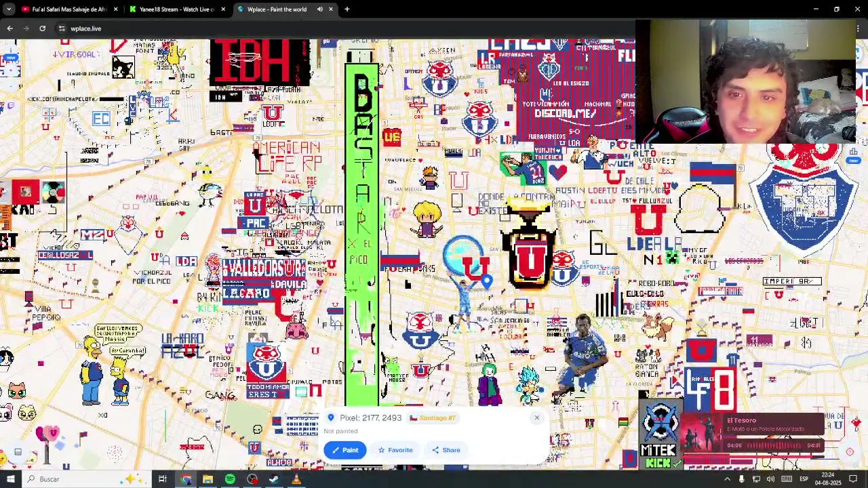The width and height of the screenshot is (868, 488).
Task: Click the AMERICAN LIFE RP text
Action: click(x=288, y=155)
